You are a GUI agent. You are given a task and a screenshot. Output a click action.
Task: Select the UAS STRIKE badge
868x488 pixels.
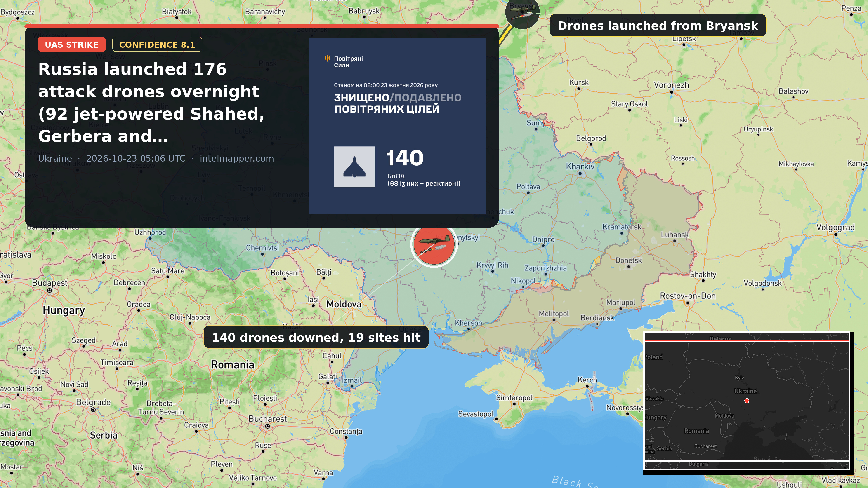(72, 45)
